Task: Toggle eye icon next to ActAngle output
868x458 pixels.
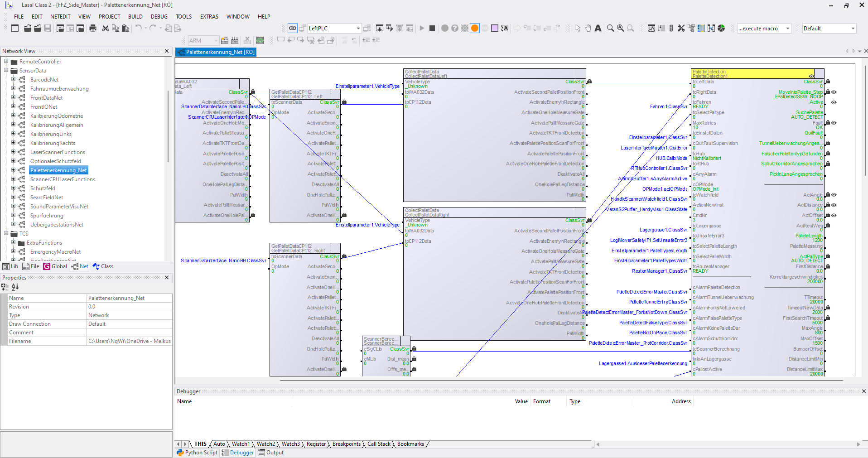Action: point(834,195)
